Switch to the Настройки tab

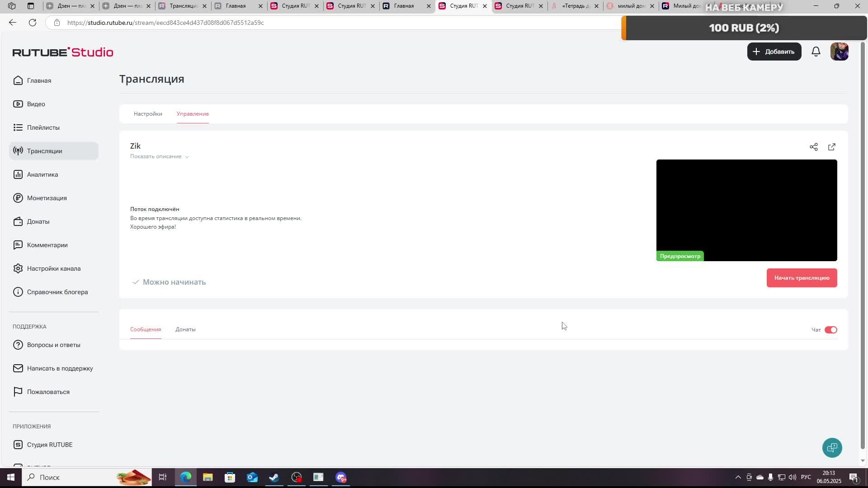click(x=148, y=114)
